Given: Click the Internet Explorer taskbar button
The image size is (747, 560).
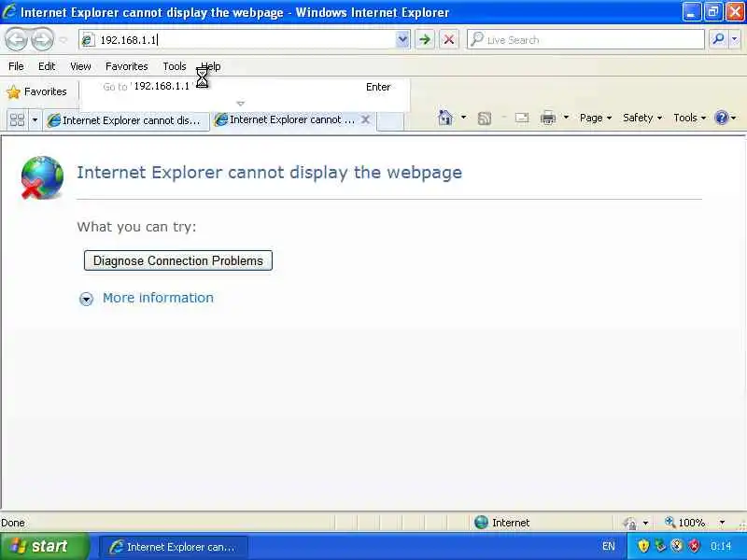Looking at the screenshot, I should [x=174, y=547].
